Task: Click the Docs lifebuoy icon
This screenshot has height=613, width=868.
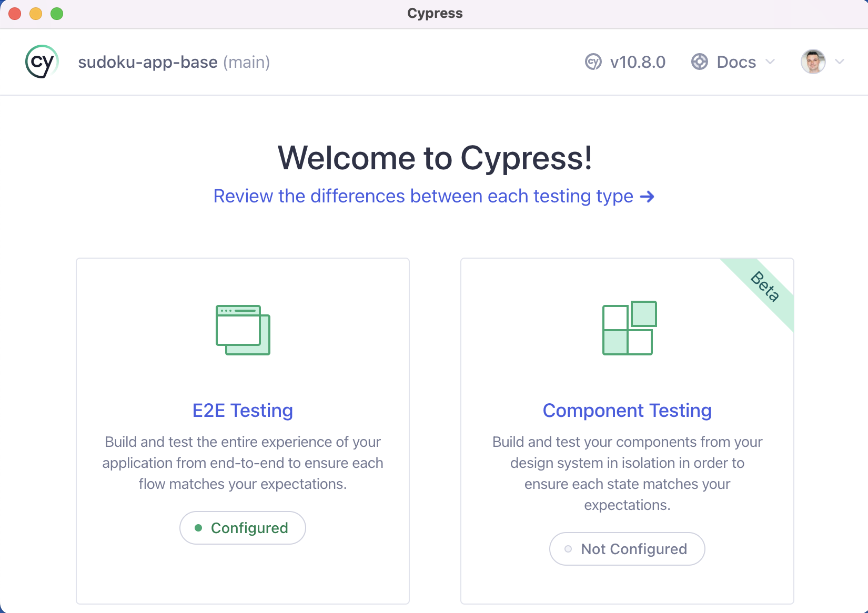Action: click(x=700, y=62)
